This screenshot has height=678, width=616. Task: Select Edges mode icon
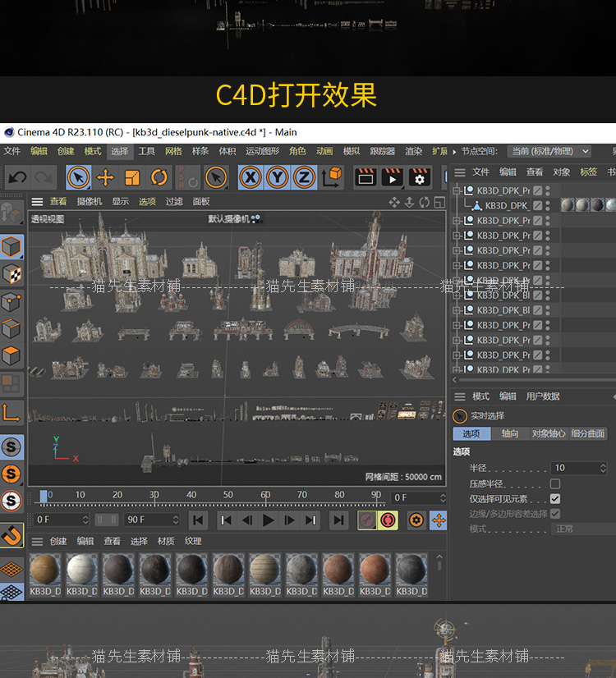tap(11, 329)
